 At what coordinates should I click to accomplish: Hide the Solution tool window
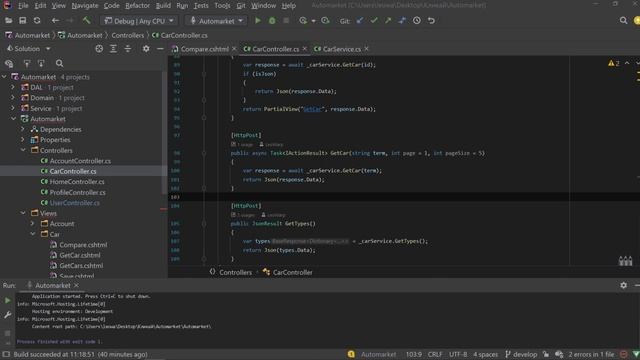160,49
